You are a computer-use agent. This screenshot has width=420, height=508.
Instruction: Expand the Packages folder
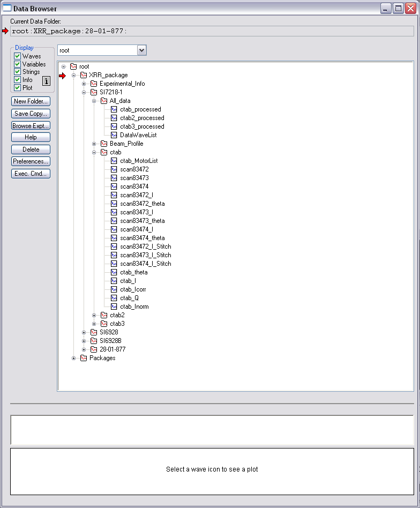click(74, 358)
